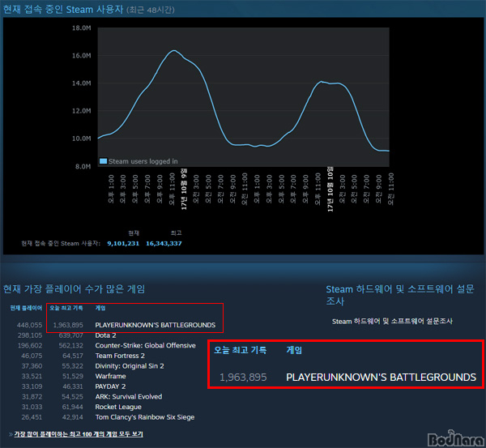
Task: Click the 639,707 peak value for Dota 2
Action: 71,335
